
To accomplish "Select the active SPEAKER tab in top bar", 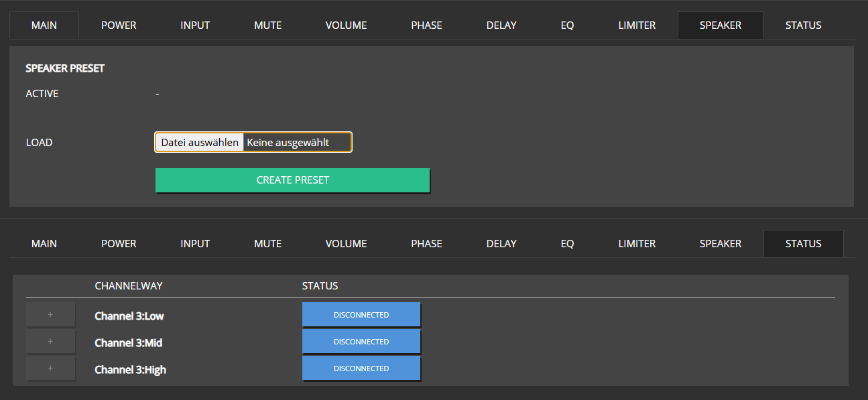I will (721, 25).
